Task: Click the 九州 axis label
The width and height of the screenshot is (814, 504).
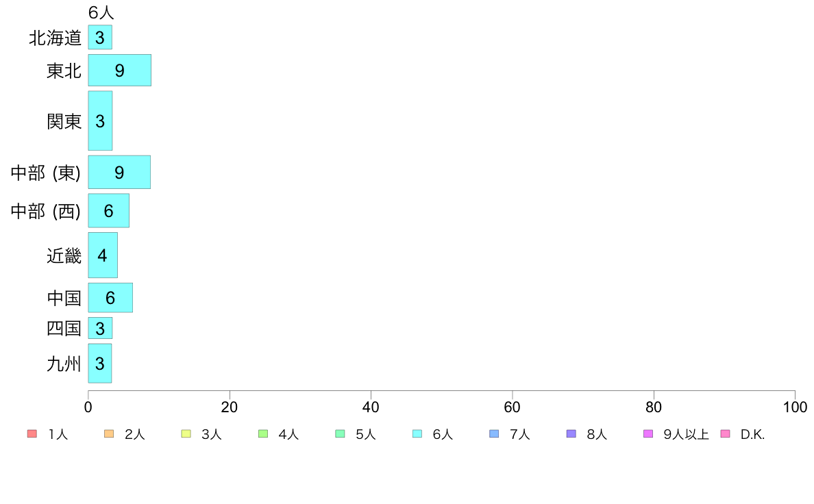Action: (x=64, y=364)
